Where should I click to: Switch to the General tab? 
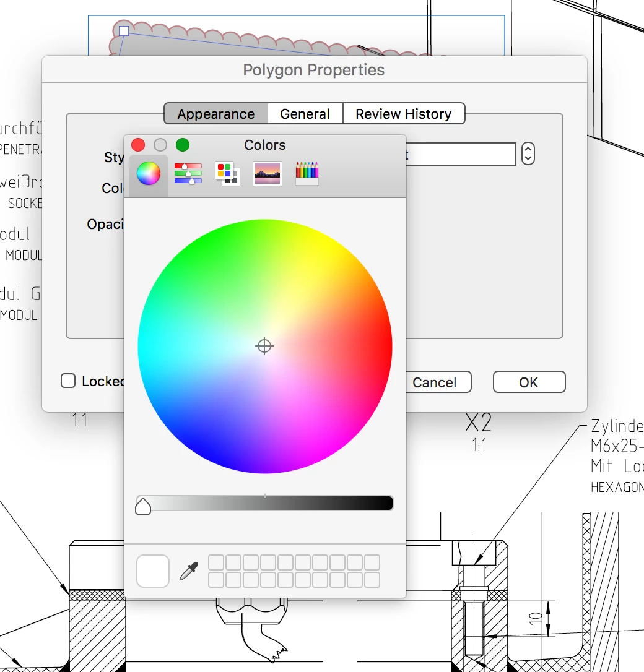tap(305, 114)
